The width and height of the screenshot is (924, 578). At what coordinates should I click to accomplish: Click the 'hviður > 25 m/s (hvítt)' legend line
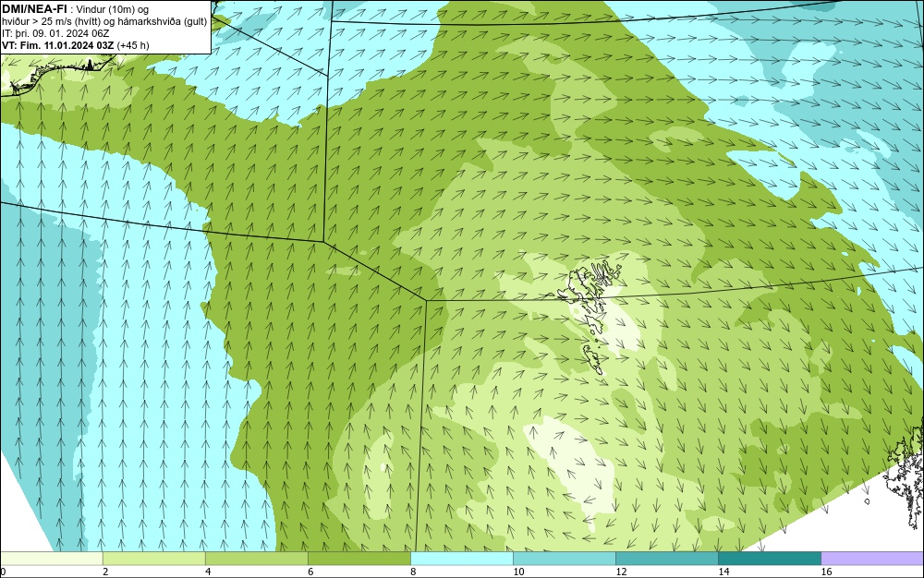tap(104, 21)
